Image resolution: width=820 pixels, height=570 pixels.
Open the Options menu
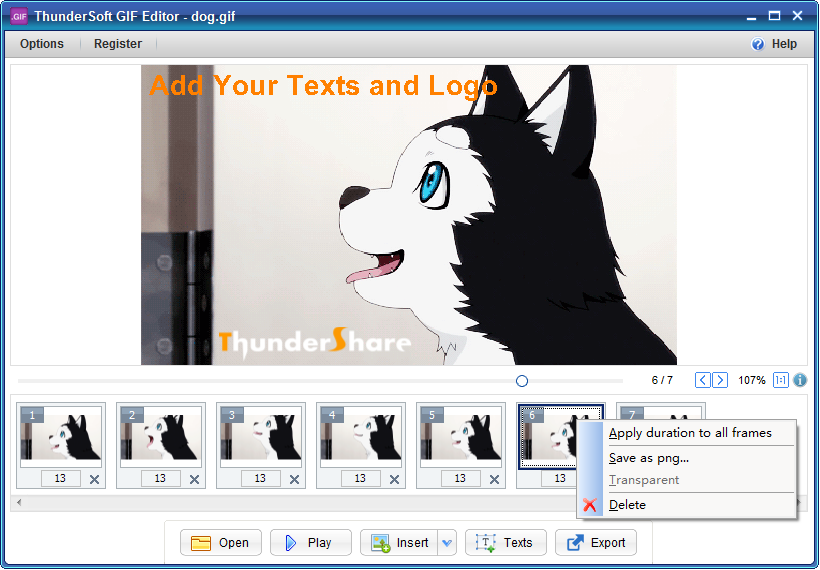pos(42,44)
